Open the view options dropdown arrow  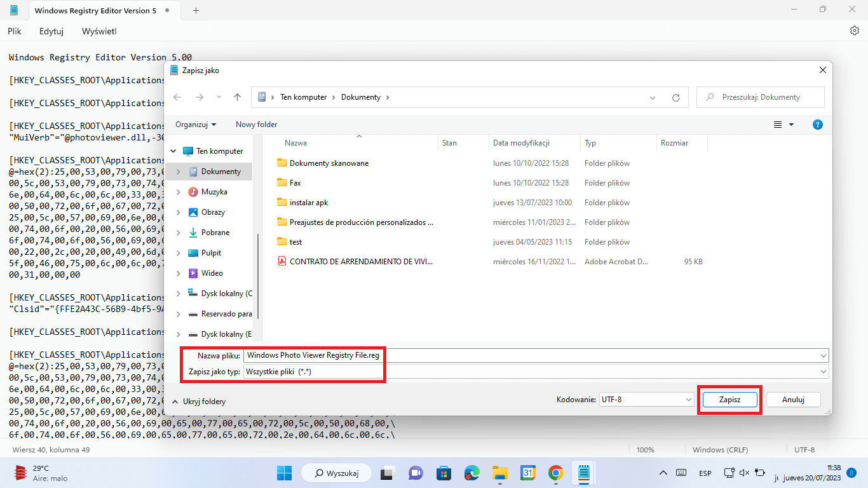pos(791,125)
